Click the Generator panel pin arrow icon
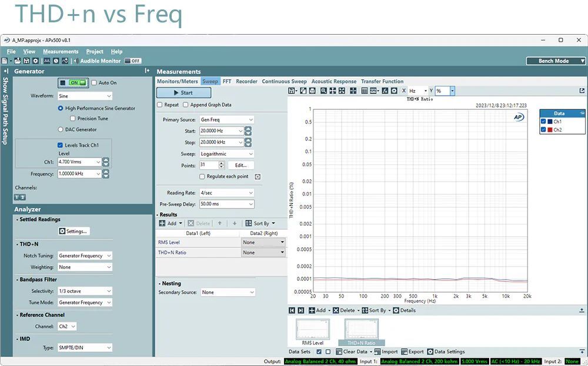The height and width of the screenshot is (366, 588). (x=147, y=70)
